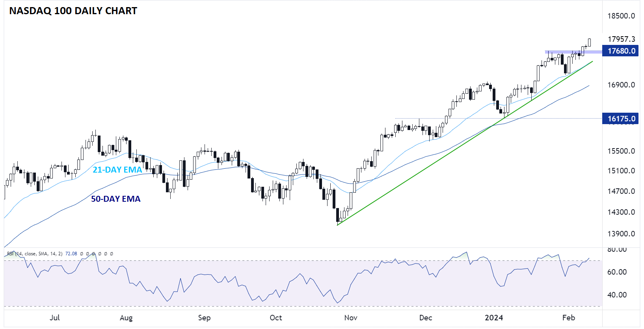Click the Jul date axis label
Image resolution: width=644 pixels, height=329 pixels.
tap(55, 318)
